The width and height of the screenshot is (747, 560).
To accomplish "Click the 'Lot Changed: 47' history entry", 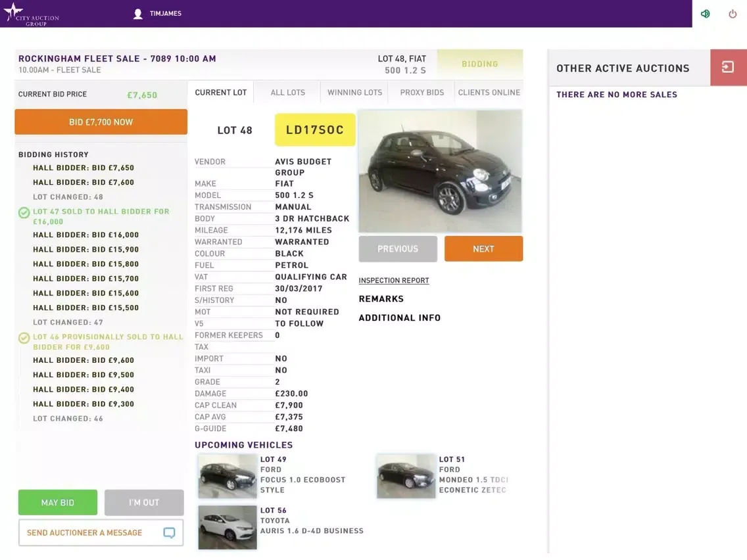I will pyautogui.click(x=68, y=322).
